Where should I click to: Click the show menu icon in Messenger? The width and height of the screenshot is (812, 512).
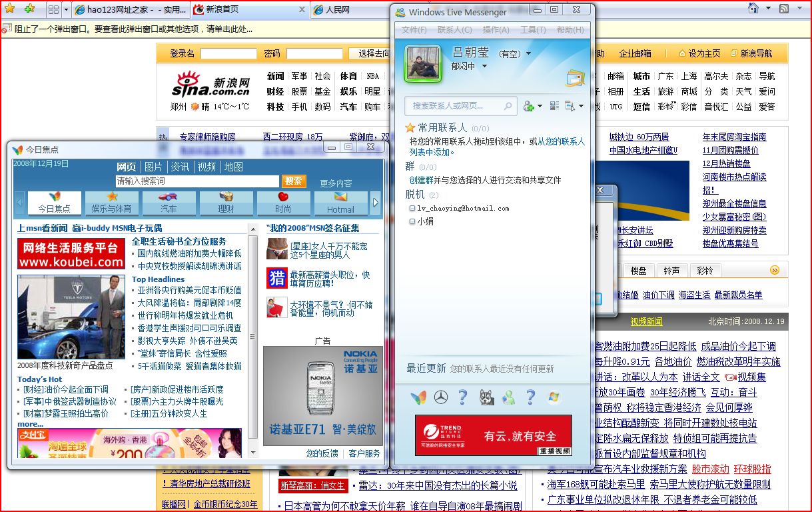(x=570, y=106)
